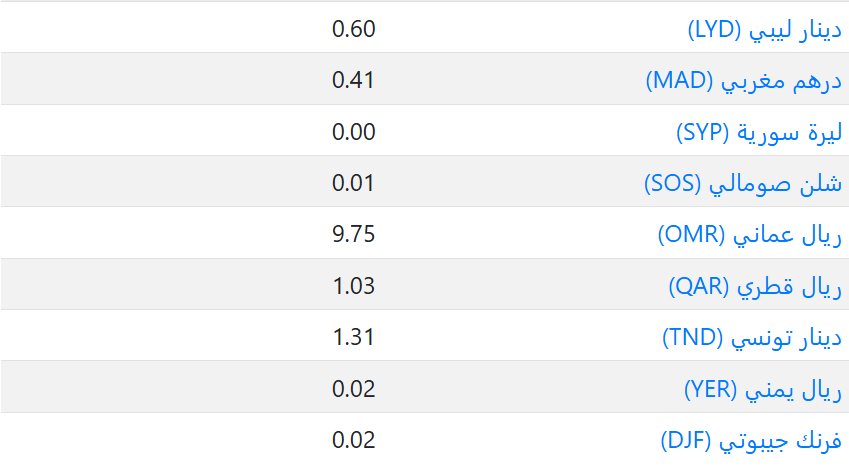Click the 0.01 rate value
The width and height of the screenshot is (849, 472).
pos(353,183)
